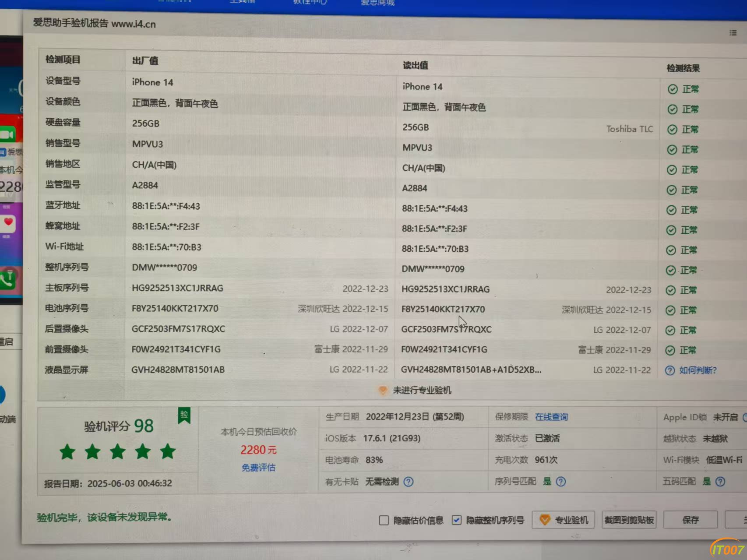747x560 pixels.
Task: Click the help icon next to 五码匹配
Action: [x=720, y=482]
